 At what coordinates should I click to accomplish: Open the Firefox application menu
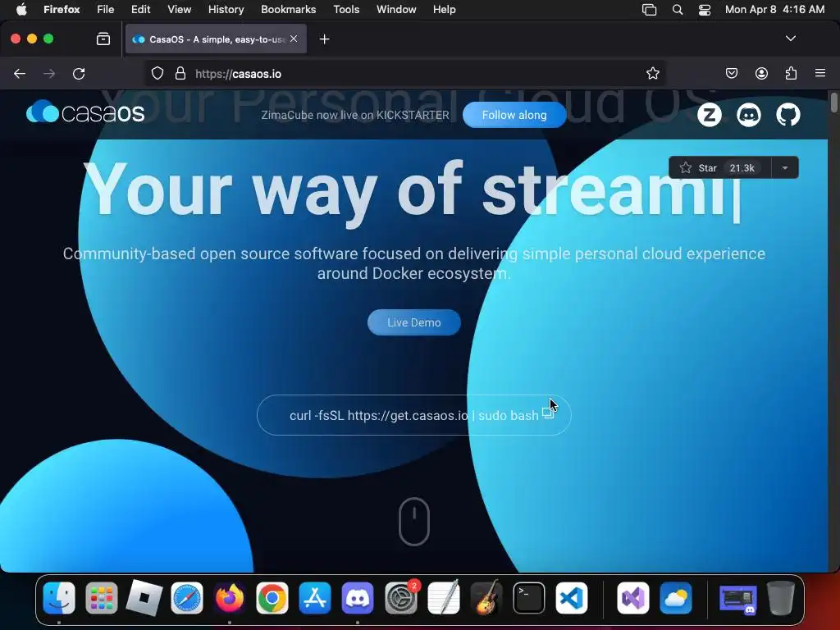tap(62, 10)
